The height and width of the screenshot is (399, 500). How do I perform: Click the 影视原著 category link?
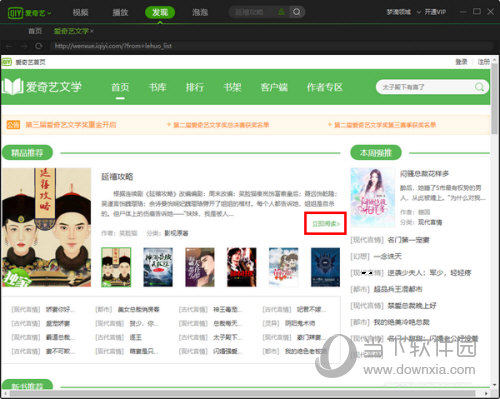(176, 233)
